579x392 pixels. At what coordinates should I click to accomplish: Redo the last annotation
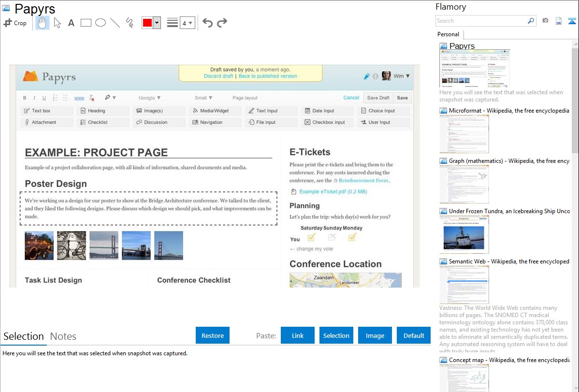[x=222, y=23]
